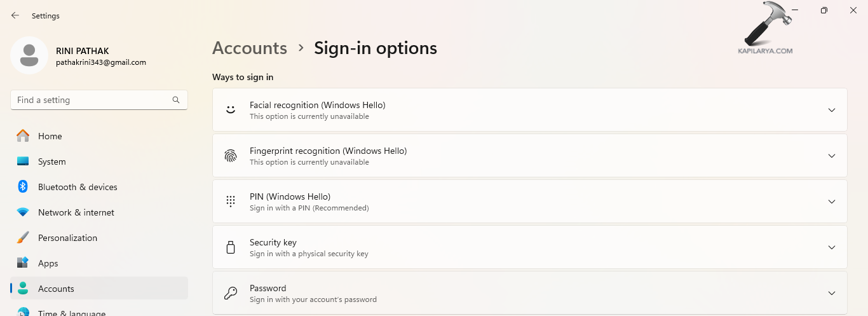Click the Security key USB icon

click(231, 247)
